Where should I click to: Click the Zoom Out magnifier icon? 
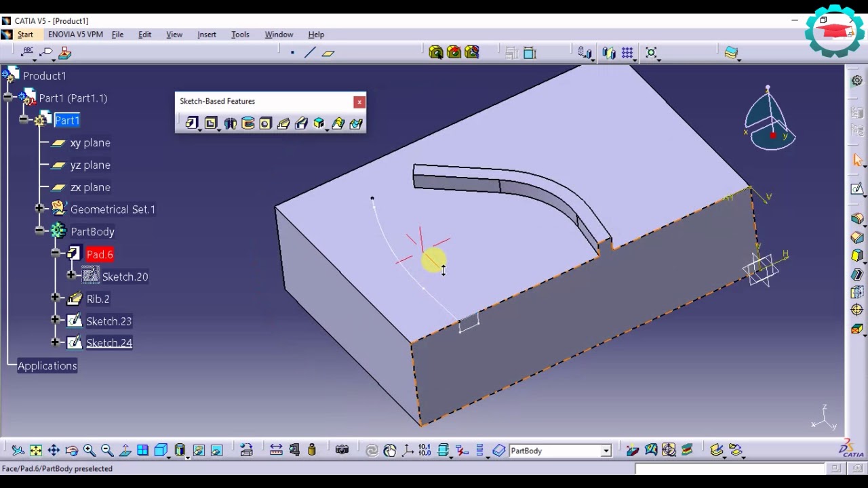point(107,450)
